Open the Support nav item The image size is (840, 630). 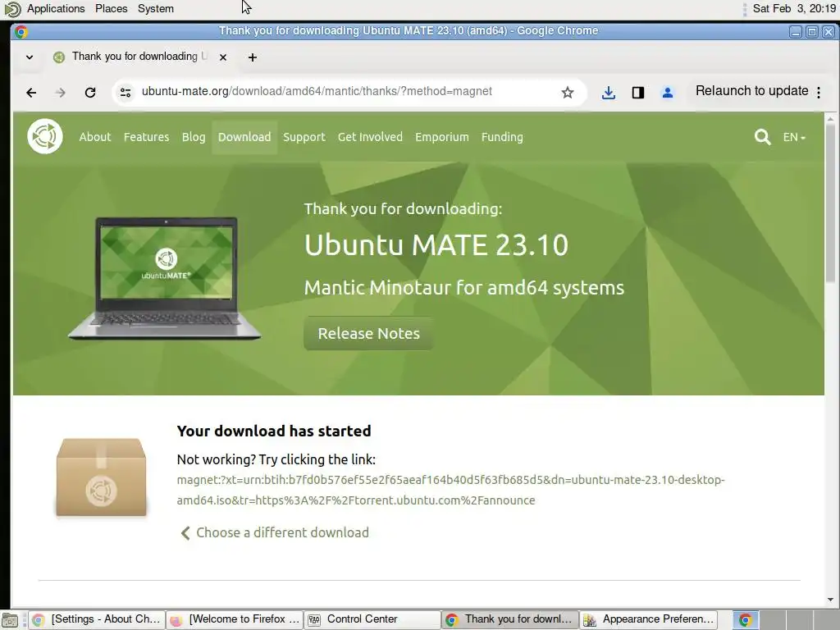(x=304, y=137)
